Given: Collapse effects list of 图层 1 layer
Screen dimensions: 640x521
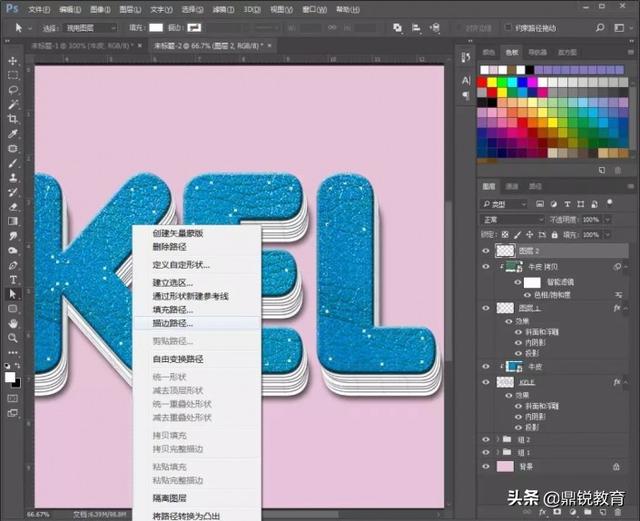Looking at the screenshot, I should pyautogui.click(x=626, y=308).
